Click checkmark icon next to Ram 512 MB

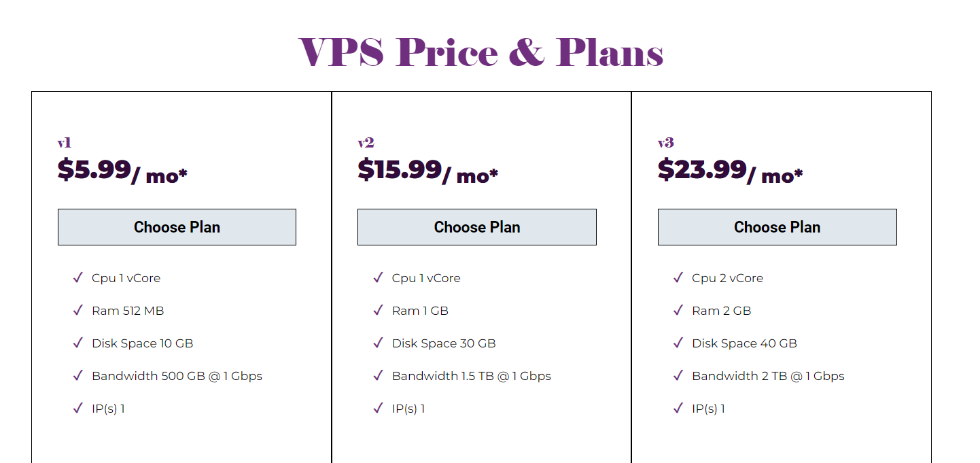point(77,310)
